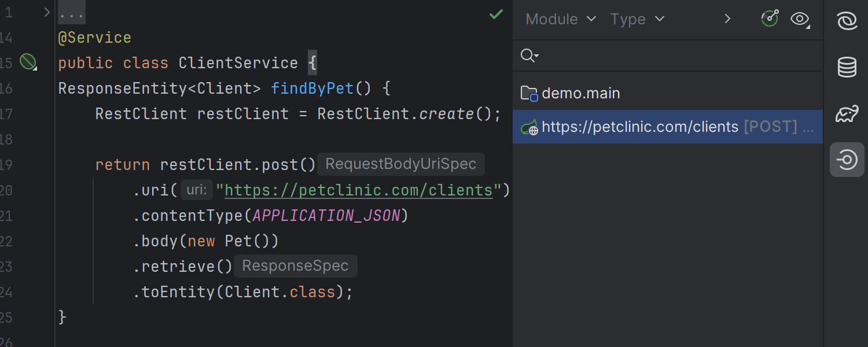The height and width of the screenshot is (347, 868).
Task: Click inside the Endpoints search field
Action: pyautogui.click(x=665, y=56)
